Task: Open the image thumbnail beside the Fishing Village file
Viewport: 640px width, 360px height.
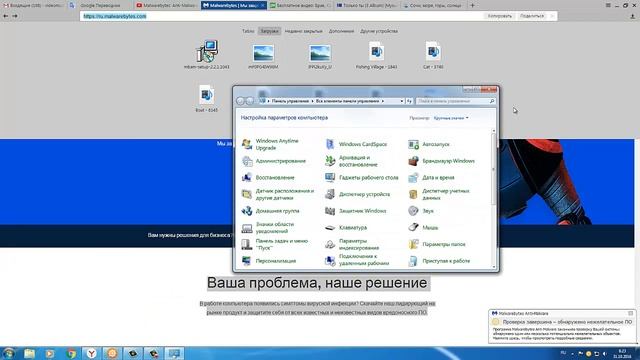Action: [320, 54]
